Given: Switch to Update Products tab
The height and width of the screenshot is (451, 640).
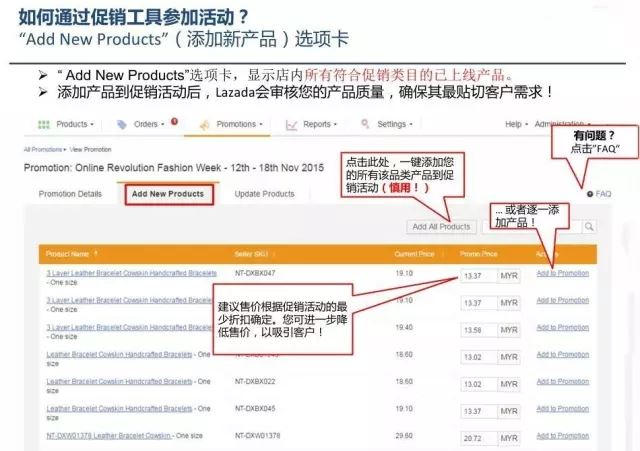Looking at the screenshot, I should pyautogui.click(x=264, y=194).
